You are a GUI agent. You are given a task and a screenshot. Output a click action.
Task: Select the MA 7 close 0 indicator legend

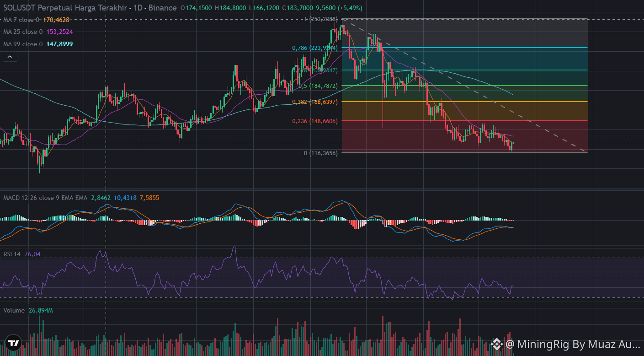(21, 20)
